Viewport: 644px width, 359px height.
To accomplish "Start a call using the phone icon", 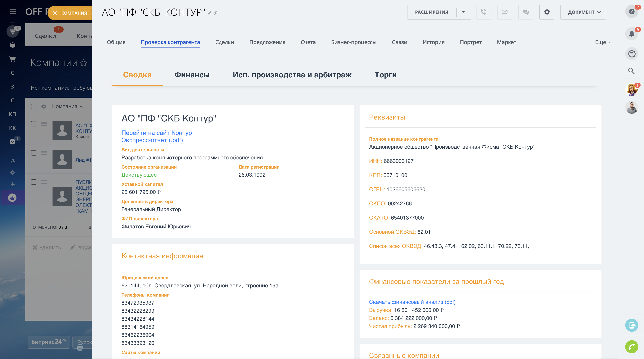I will [484, 12].
